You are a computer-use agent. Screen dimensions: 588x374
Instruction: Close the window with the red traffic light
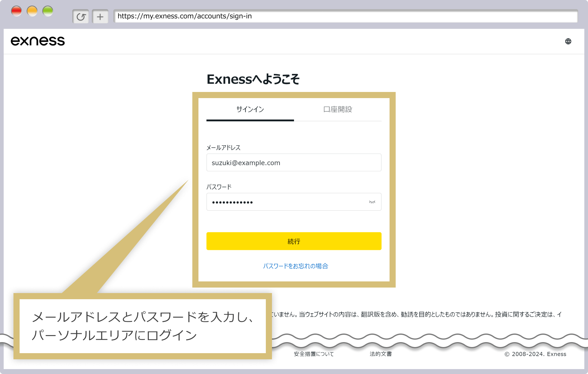click(x=17, y=11)
